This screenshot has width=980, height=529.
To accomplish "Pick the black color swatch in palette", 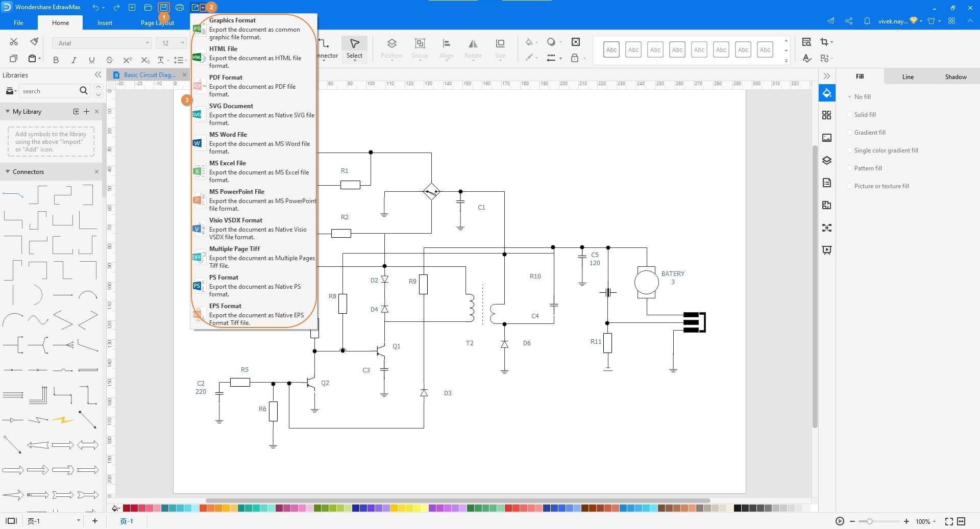I will click(x=737, y=508).
